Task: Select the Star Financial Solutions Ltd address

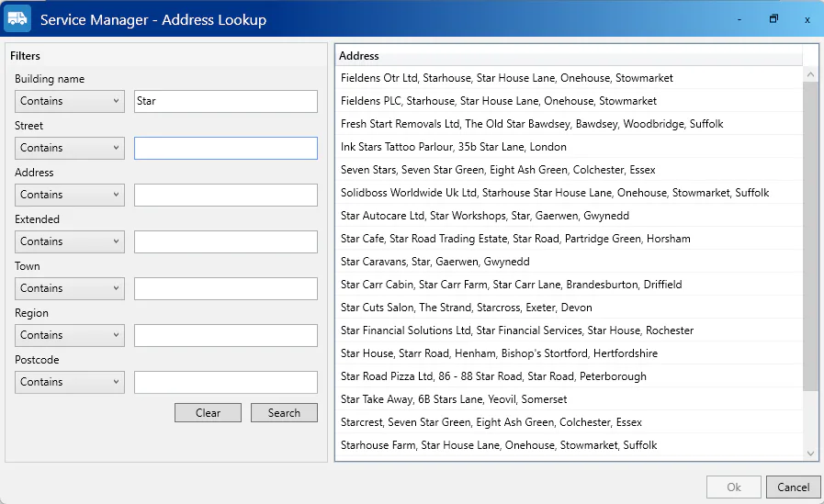Action: (570, 330)
